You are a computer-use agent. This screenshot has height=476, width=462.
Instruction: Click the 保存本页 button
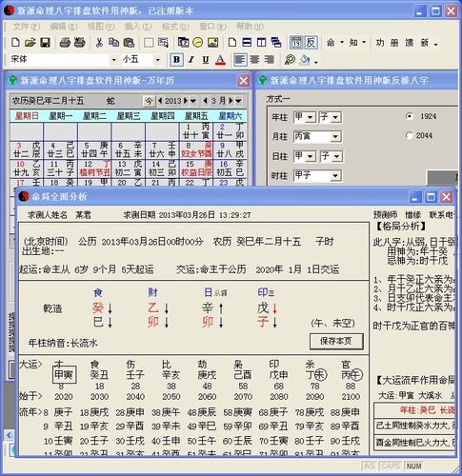pos(336,341)
